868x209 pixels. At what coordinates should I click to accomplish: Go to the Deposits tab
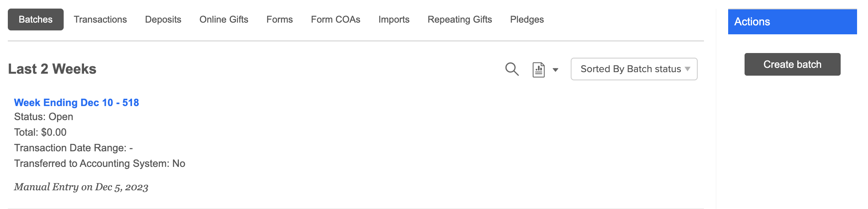click(163, 19)
